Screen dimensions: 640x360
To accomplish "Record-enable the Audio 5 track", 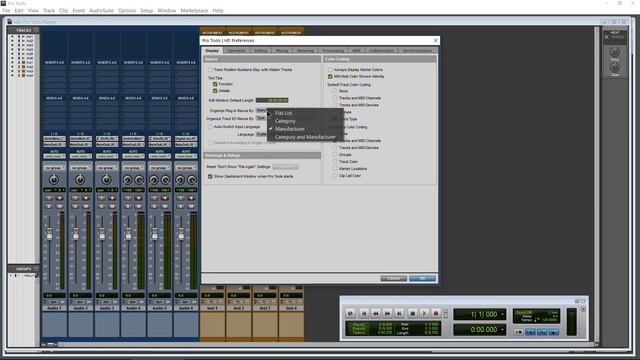I will 165,198.
